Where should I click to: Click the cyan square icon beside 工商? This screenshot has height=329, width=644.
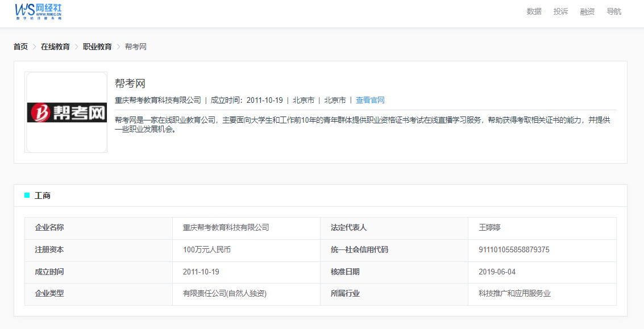(27, 195)
